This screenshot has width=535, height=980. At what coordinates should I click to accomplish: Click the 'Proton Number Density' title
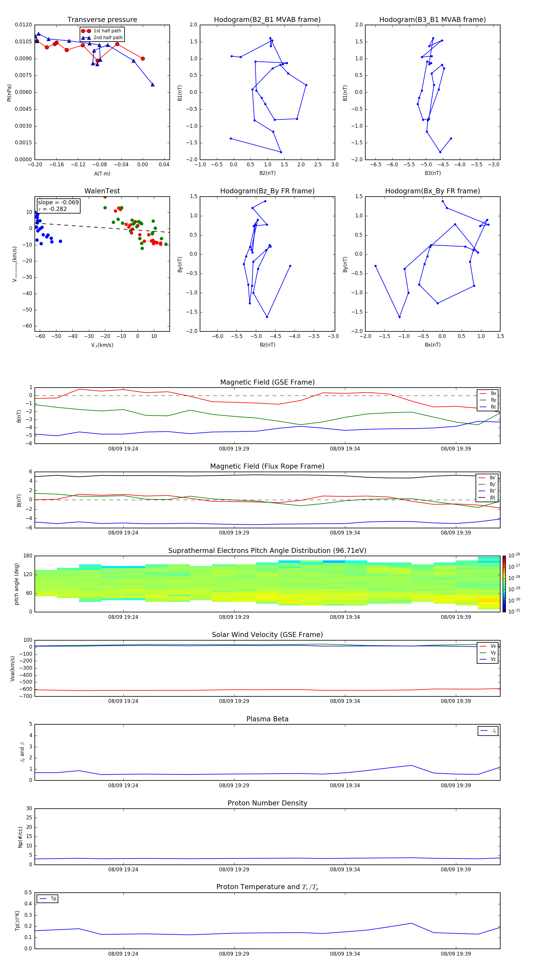(x=267, y=804)
